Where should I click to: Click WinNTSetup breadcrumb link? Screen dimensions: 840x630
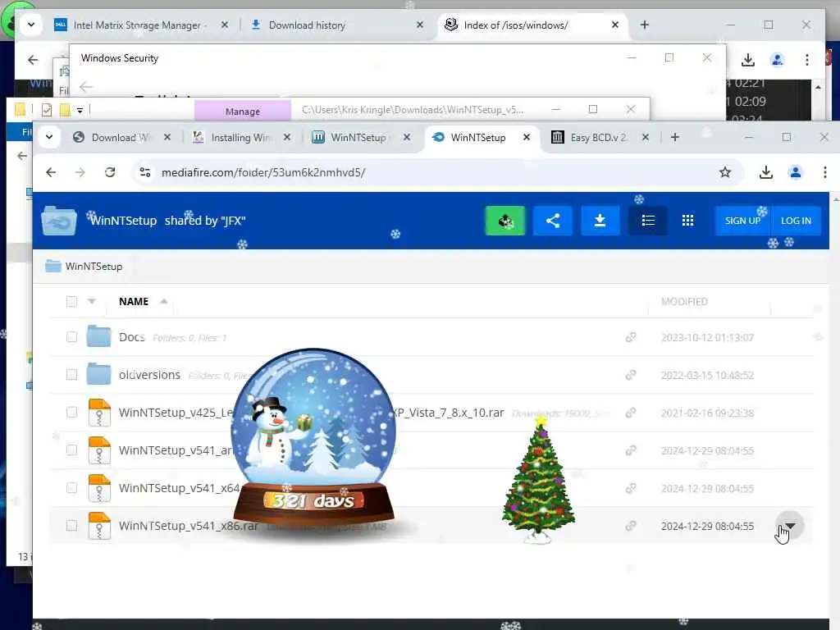pos(94,267)
